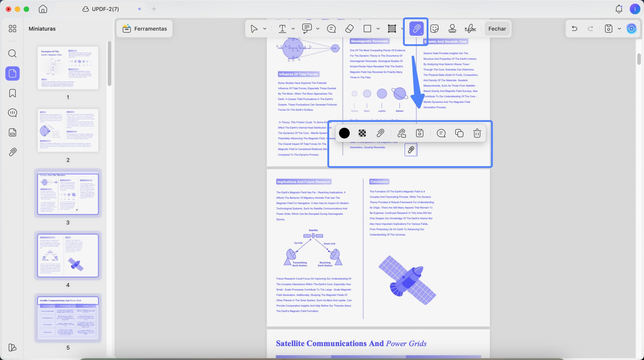This screenshot has width=644, height=360.
Task: Select the rectangle shape tool
Action: (x=367, y=29)
